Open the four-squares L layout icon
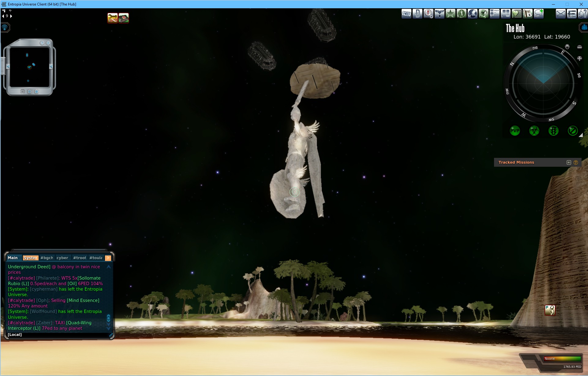 [x=505, y=13]
